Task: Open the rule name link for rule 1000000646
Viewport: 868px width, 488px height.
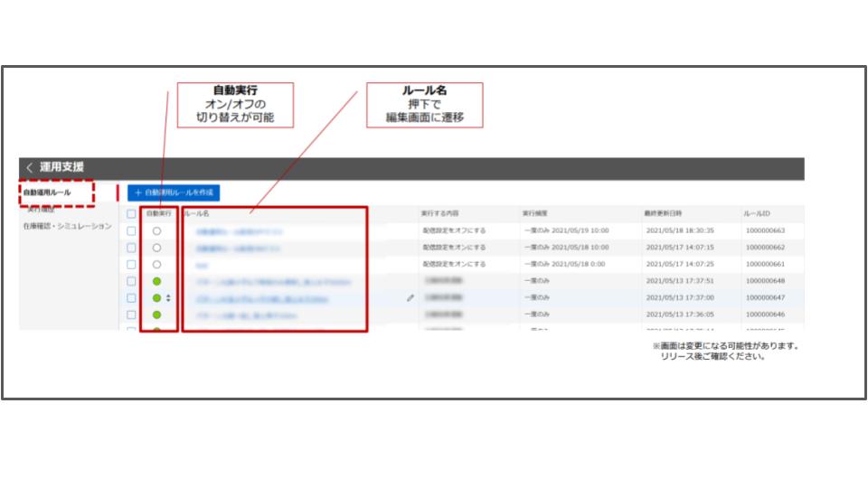Action: 246,315
